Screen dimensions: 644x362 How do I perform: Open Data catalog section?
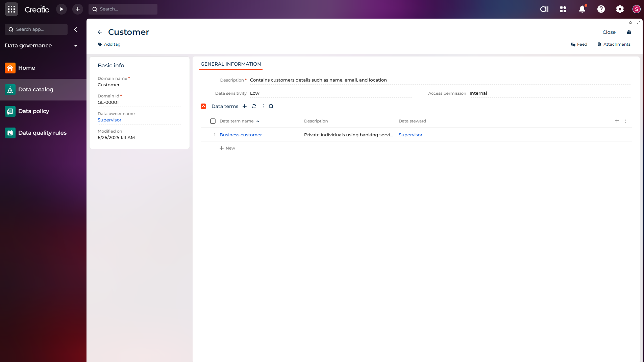pos(43,90)
